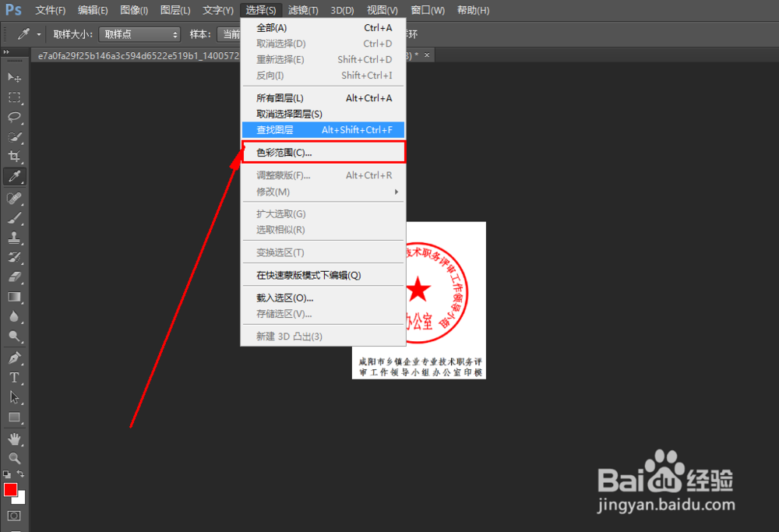Screen dimensions: 779x532
Task: Open the 编辑(E) menu
Action: pos(93,10)
